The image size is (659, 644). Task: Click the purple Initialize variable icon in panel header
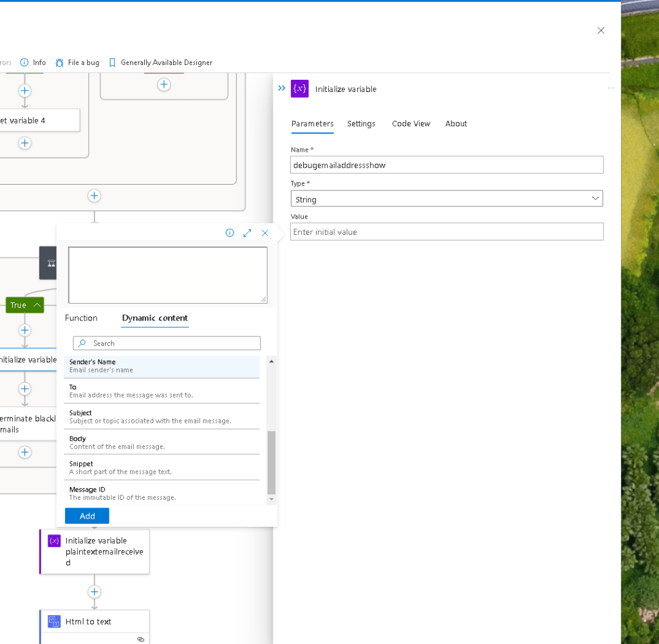[x=300, y=89]
